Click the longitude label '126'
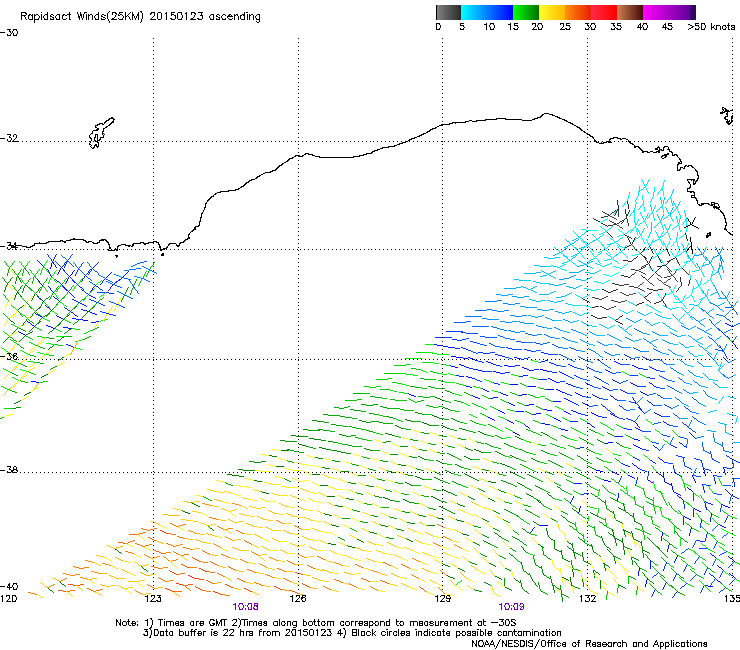Image resolution: width=740 pixels, height=650 pixels. 298,599
